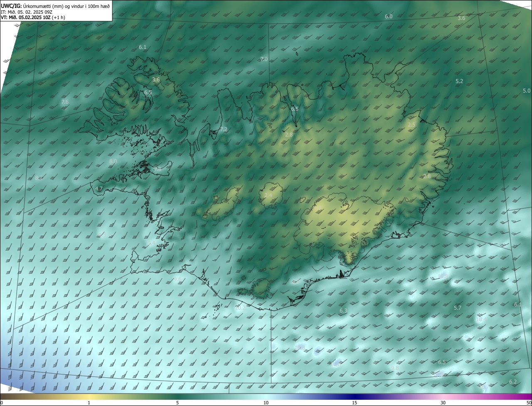Click the color scale tick label 1

pos(89,403)
